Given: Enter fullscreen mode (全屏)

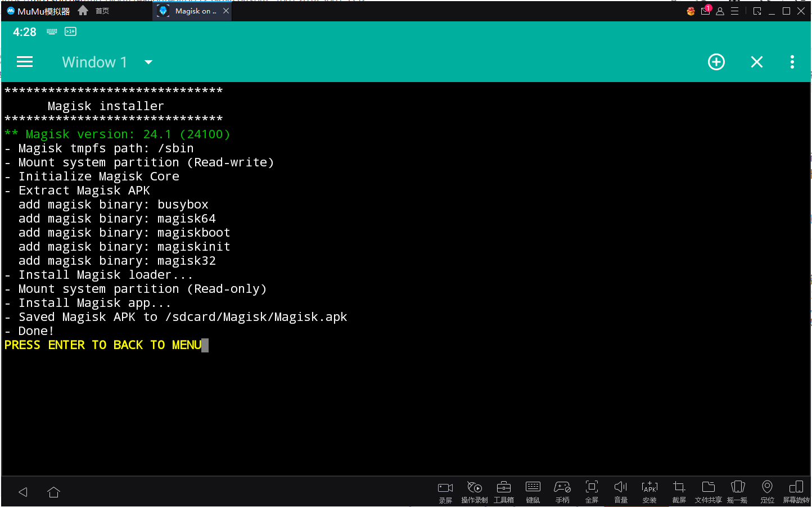Looking at the screenshot, I should (592, 492).
